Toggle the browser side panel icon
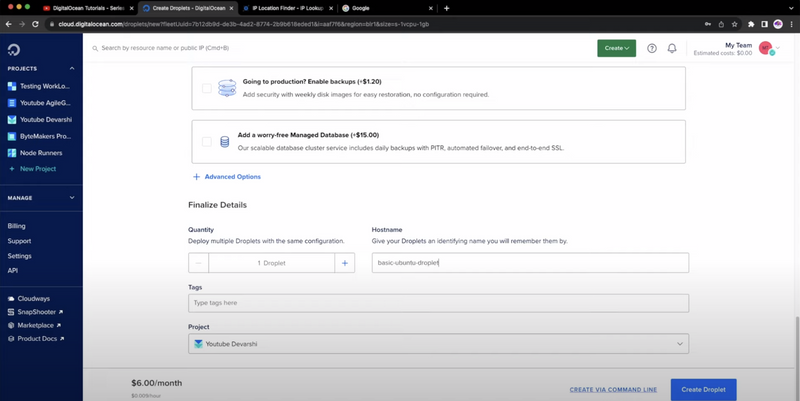This screenshot has width=800, height=401. point(764,24)
